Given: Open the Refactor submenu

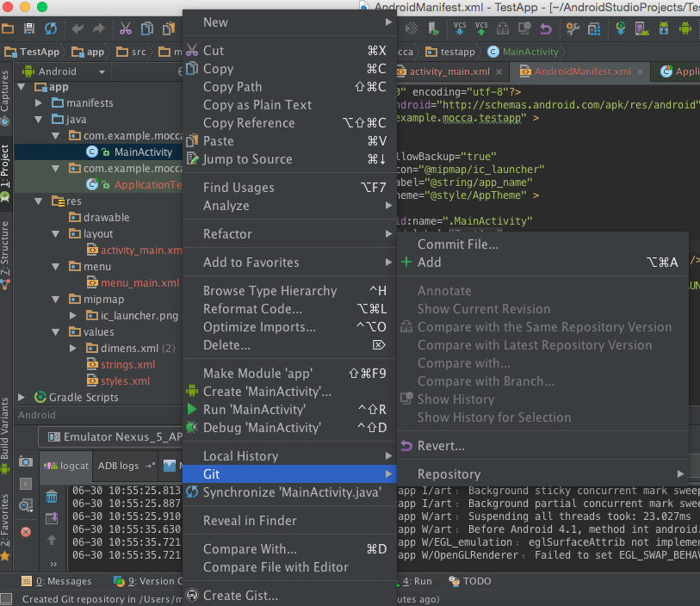Looking at the screenshot, I should 289,234.
